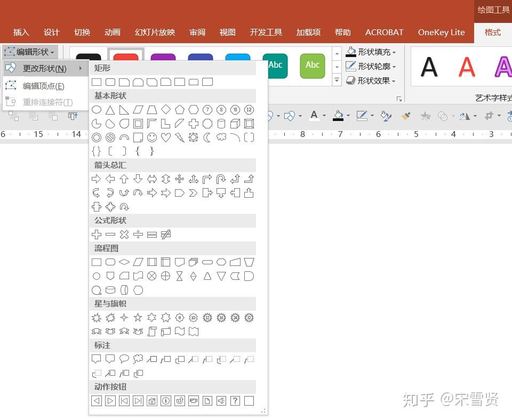
Task: Select the 32-point star shape
Action: click(249, 318)
